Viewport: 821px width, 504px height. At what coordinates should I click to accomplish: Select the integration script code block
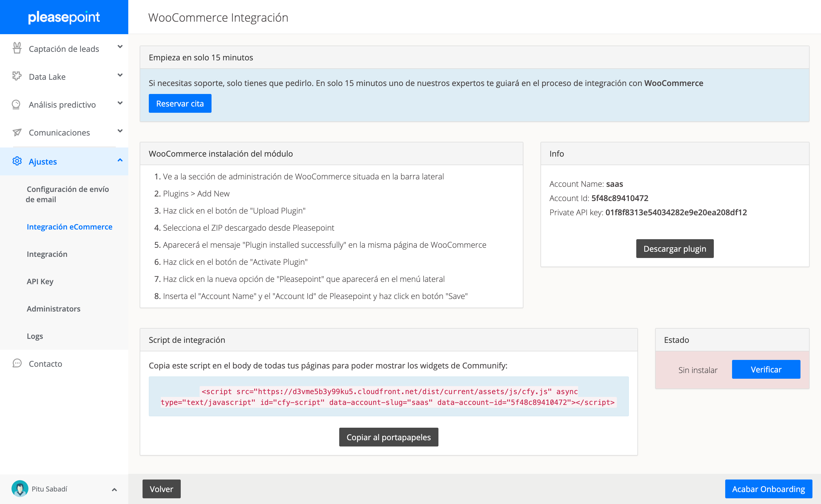388,397
